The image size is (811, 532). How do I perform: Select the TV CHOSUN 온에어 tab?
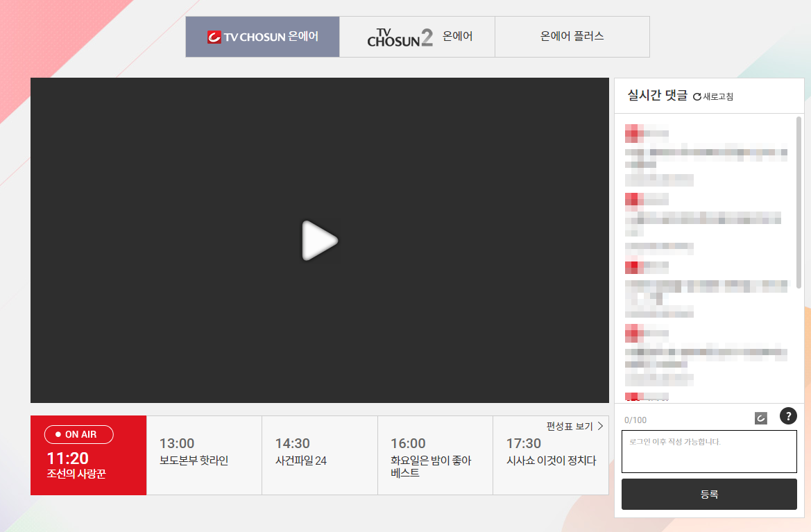tap(262, 36)
